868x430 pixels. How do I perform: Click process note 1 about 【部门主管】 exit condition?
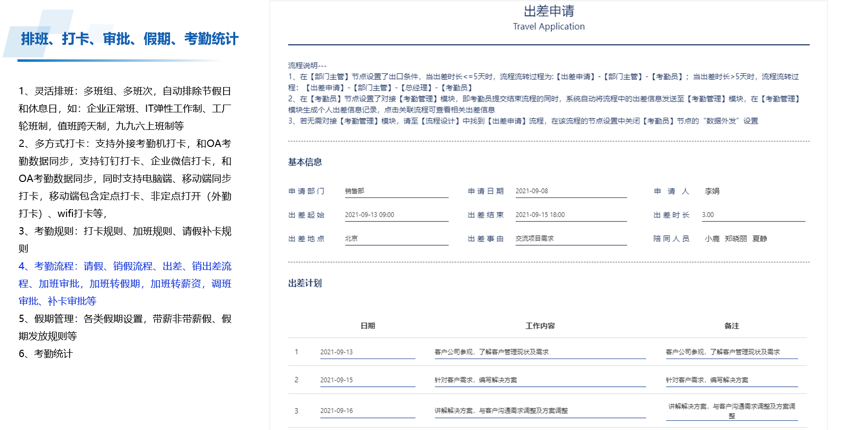click(x=543, y=82)
